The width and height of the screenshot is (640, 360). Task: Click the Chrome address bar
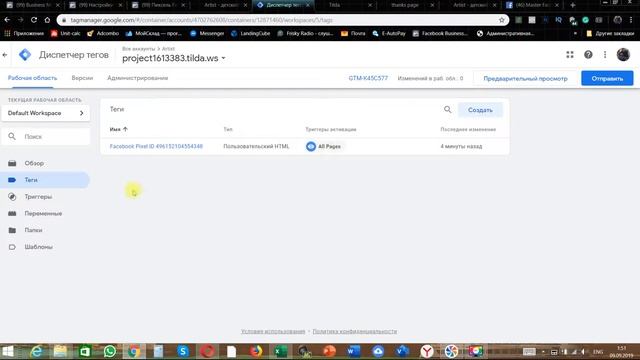pyautogui.click(x=282, y=20)
